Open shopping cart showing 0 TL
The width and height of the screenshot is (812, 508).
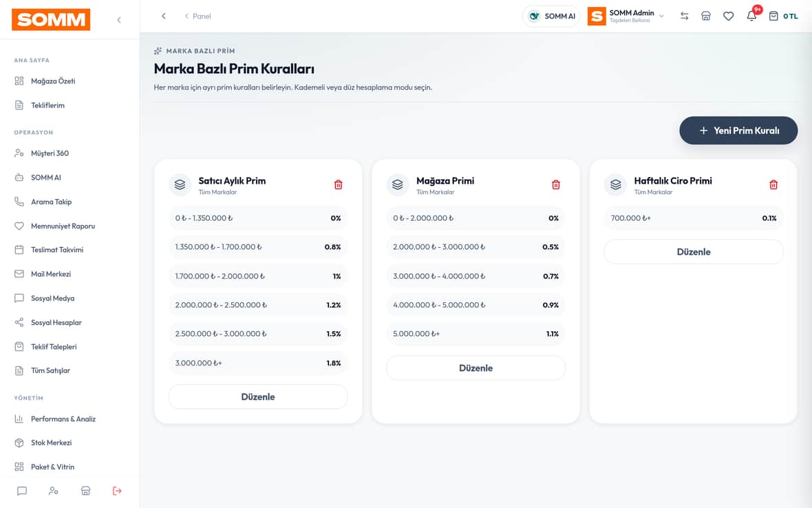[x=783, y=16]
